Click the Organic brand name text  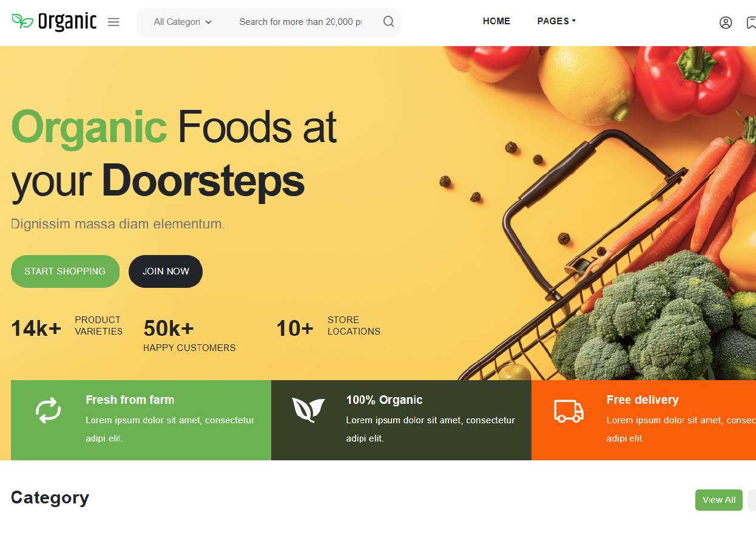point(67,22)
